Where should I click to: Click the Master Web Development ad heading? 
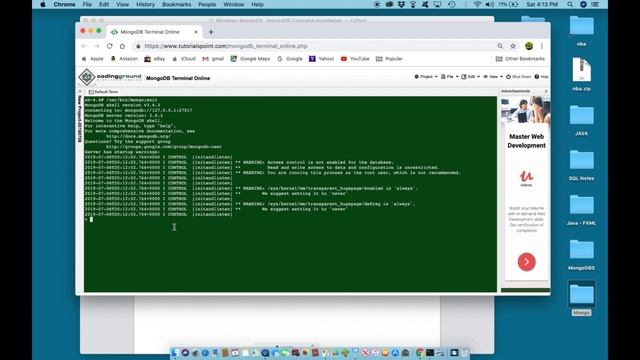point(527,141)
